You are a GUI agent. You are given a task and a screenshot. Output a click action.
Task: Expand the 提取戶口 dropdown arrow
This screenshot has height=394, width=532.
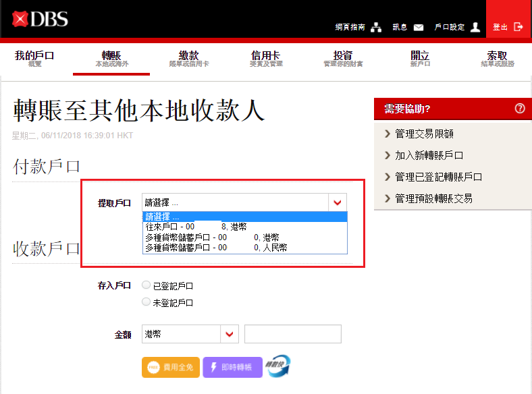click(x=338, y=202)
